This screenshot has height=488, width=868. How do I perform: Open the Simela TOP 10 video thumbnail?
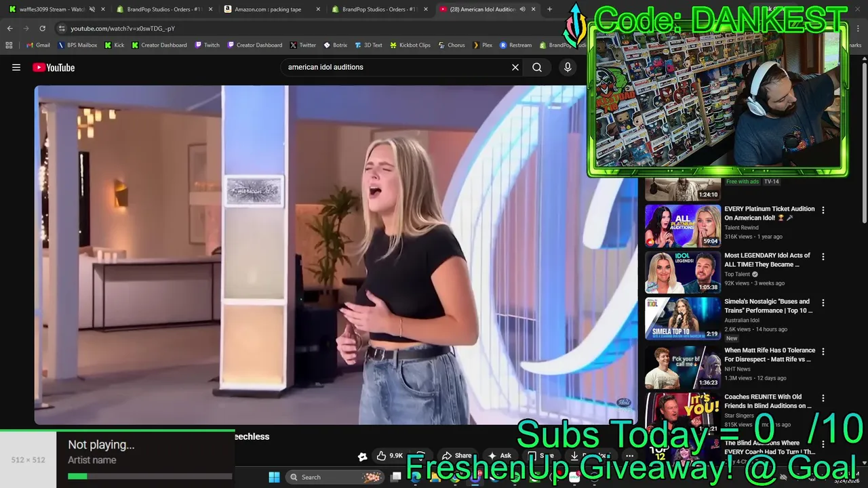(683, 319)
